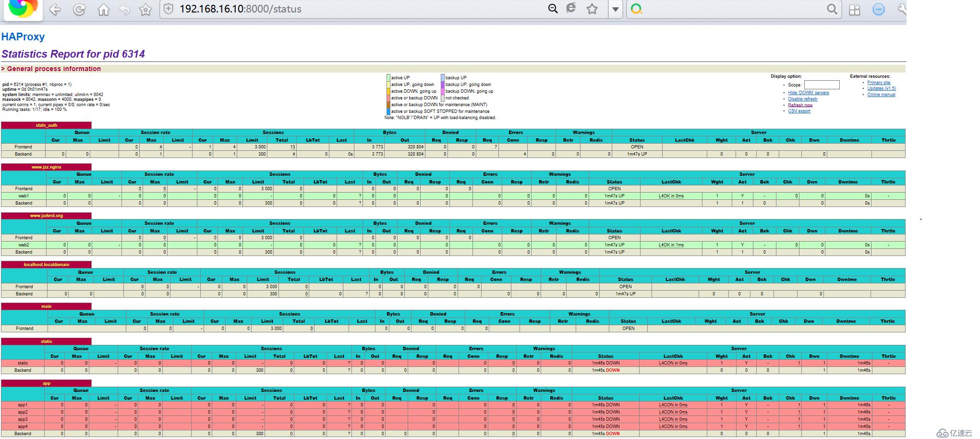Click the Disable refresh link

point(802,99)
